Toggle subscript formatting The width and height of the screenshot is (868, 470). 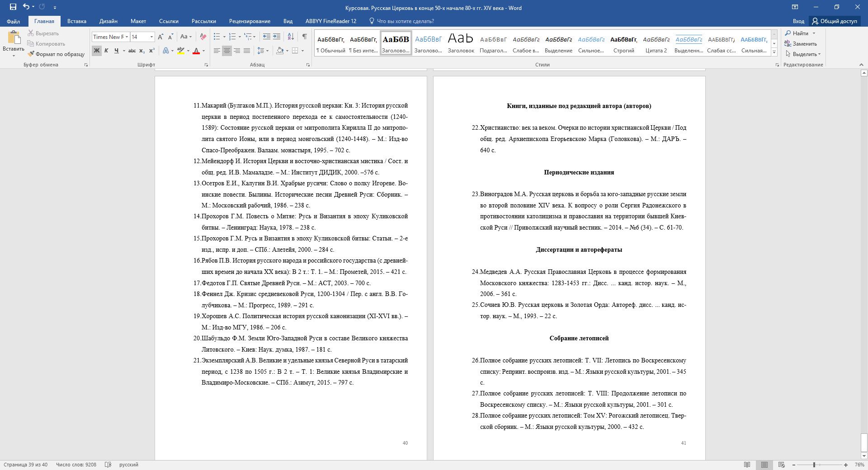(142, 51)
